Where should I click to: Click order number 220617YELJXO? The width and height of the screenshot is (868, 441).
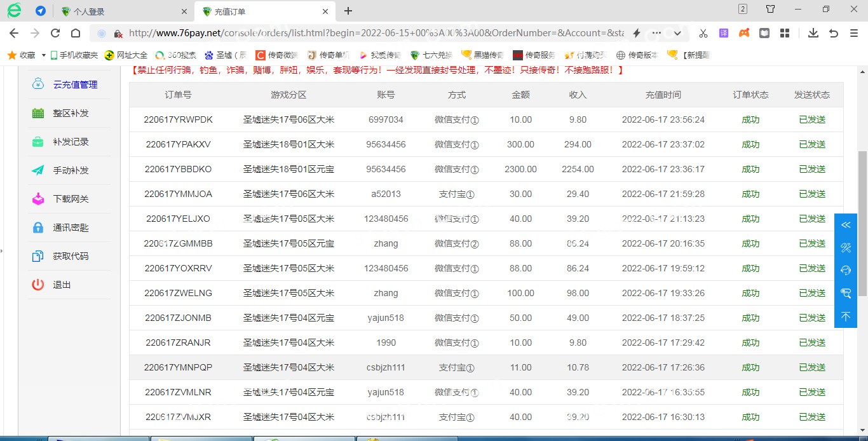[x=178, y=219]
